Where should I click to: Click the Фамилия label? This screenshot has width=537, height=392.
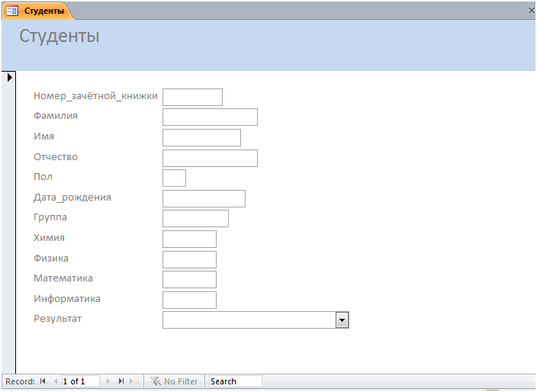[56, 116]
